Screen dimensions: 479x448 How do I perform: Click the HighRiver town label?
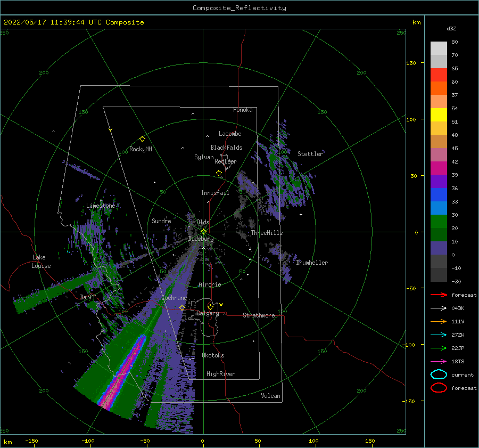[221, 374]
